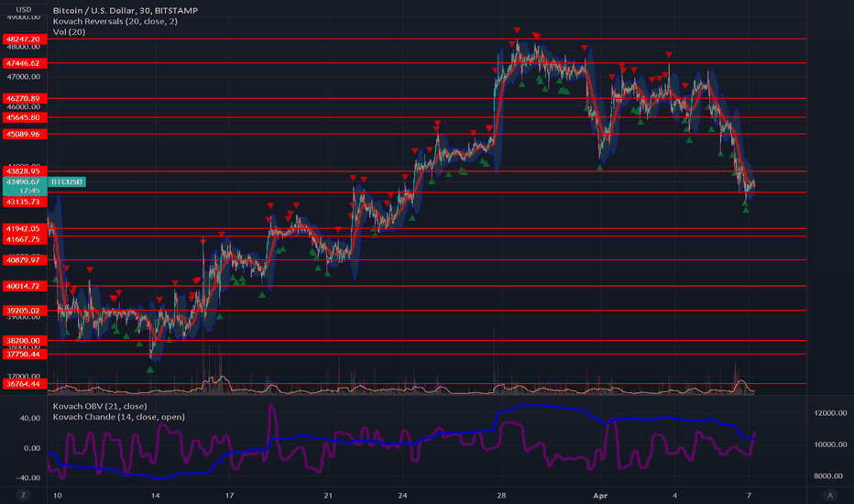Click the 21 date on time axis
Screen dimensions: 854x504
click(328, 495)
